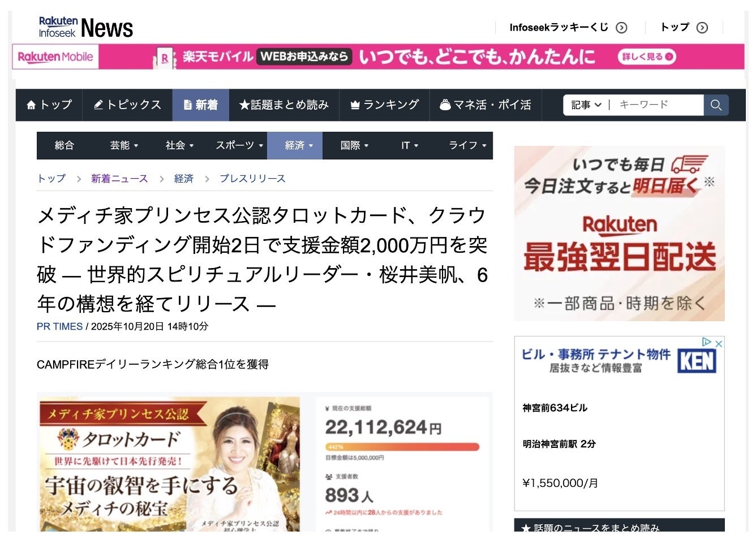Open the 記事 search type dropdown
Viewport: 756px width, 544px height.
(586, 105)
